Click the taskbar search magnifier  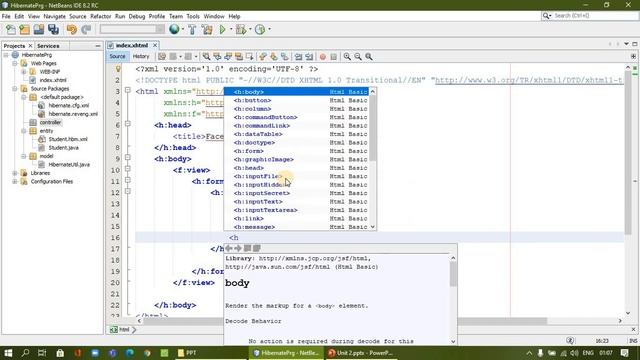coord(25,353)
